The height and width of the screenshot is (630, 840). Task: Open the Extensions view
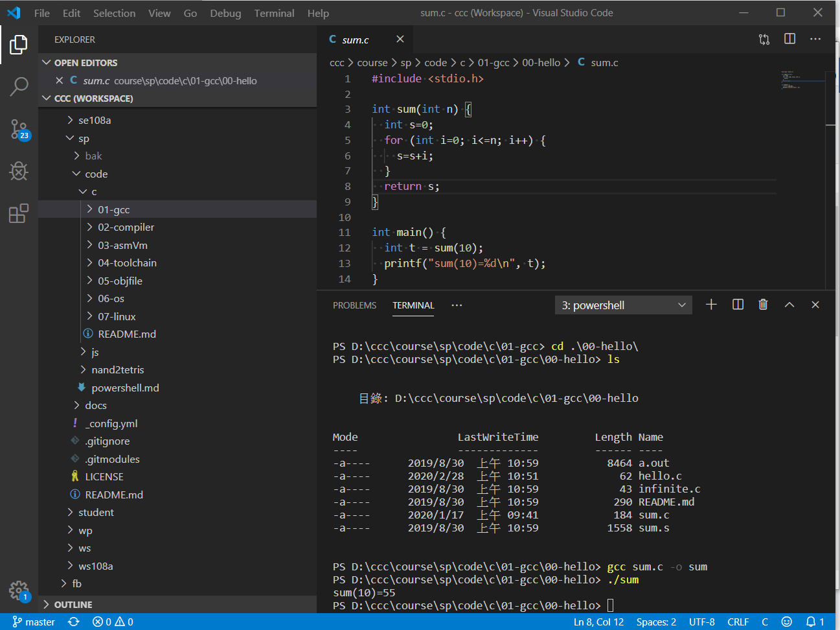19,213
